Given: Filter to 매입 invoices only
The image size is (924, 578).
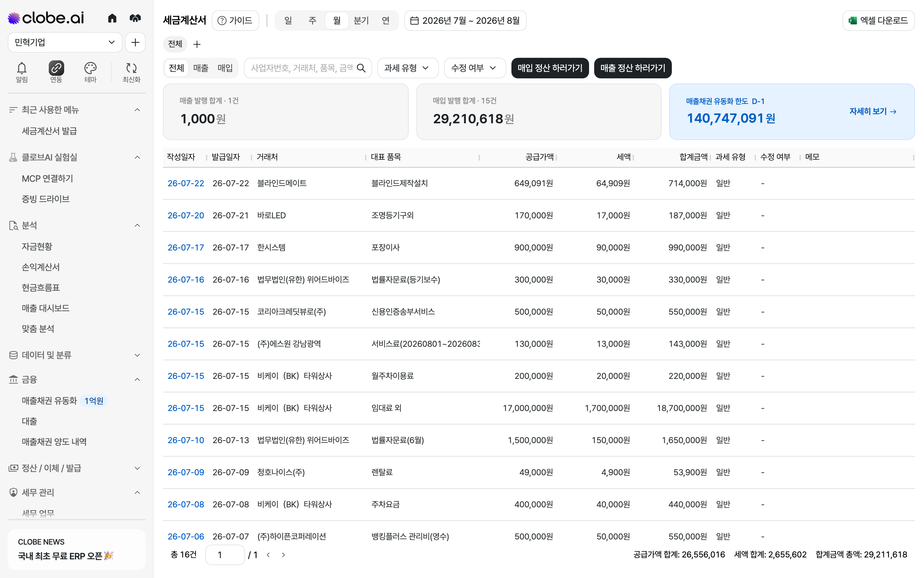Looking at the screenshot, I should [225, 68].
